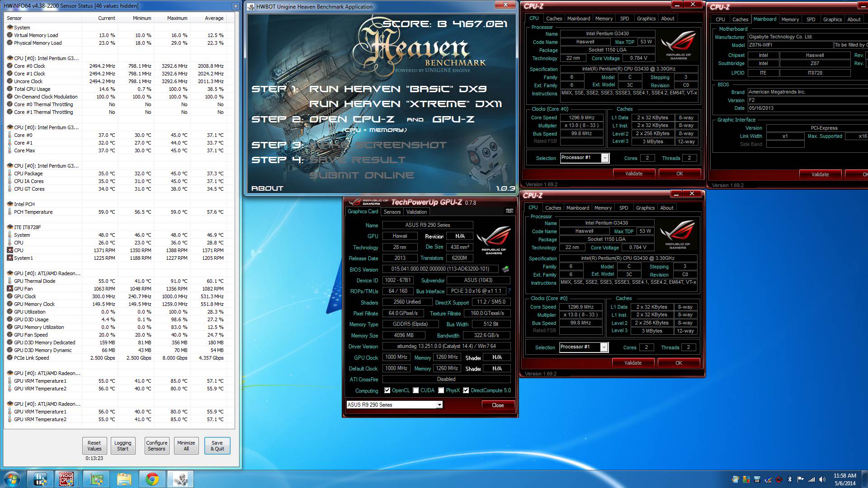Switch to the Validation tab in GPU-Z
Image resolution: width=868 pixels, height=488 pixels.
click(x=416, y=211)
